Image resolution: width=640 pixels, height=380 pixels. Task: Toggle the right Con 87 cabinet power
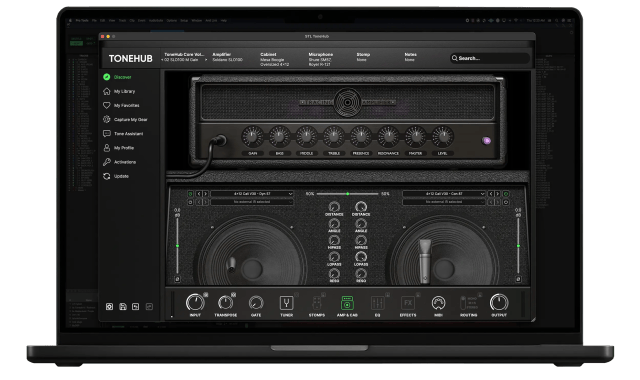[x=506, y=194]
